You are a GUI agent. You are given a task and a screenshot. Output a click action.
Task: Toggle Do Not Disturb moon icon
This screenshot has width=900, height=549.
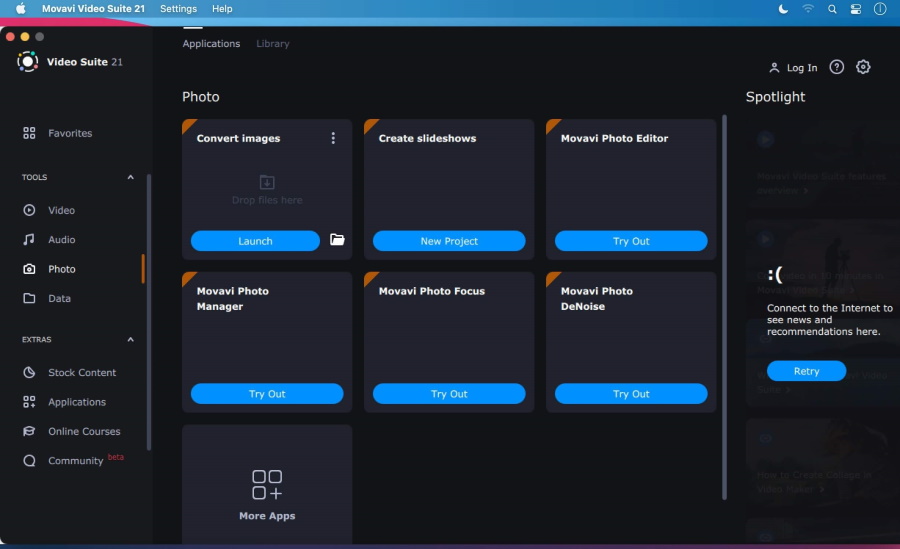click(x=783, y=9)
